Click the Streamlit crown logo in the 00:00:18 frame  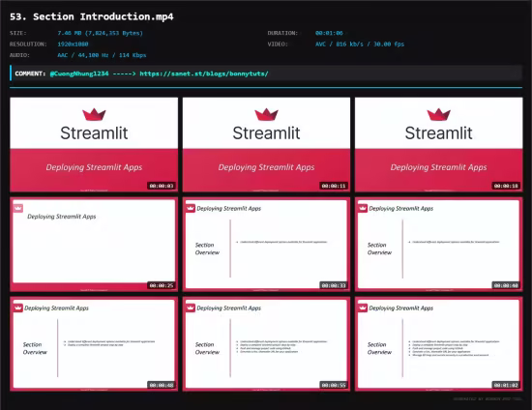[x=439, y=115]
